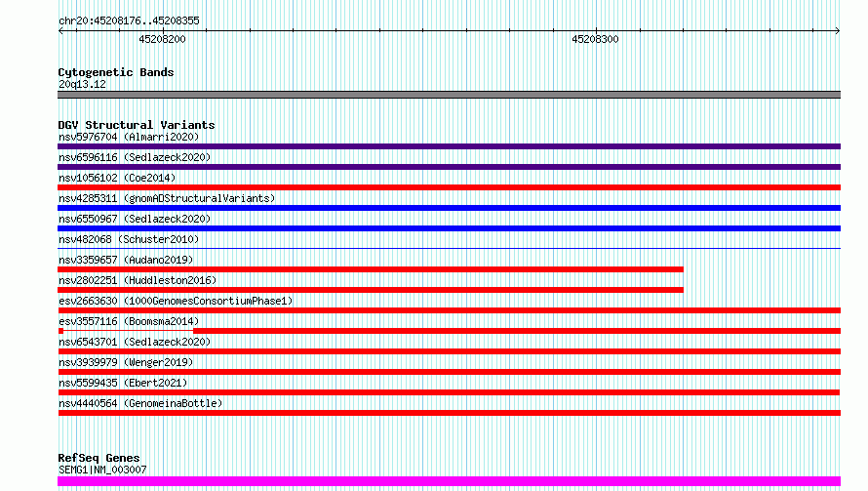Open the RefSeq Genes track title

tap(99, 458)
